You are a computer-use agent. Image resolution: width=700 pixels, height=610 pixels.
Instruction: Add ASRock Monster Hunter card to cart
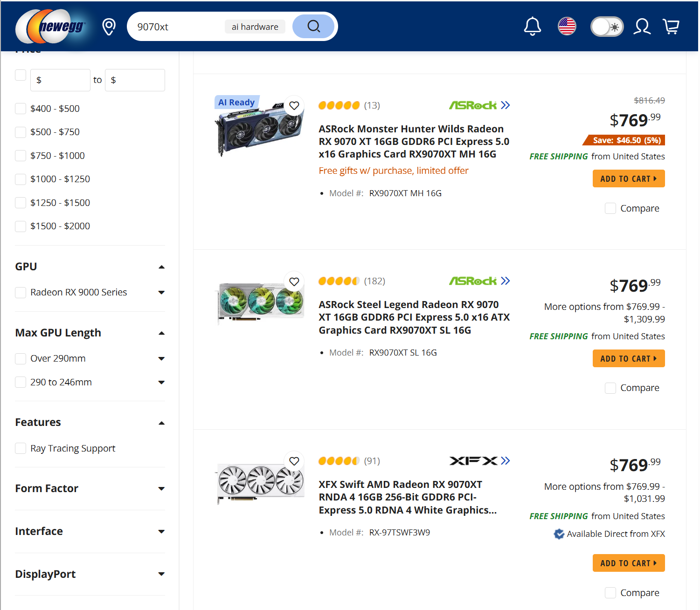pyautogui.click(x=629, y=178)
